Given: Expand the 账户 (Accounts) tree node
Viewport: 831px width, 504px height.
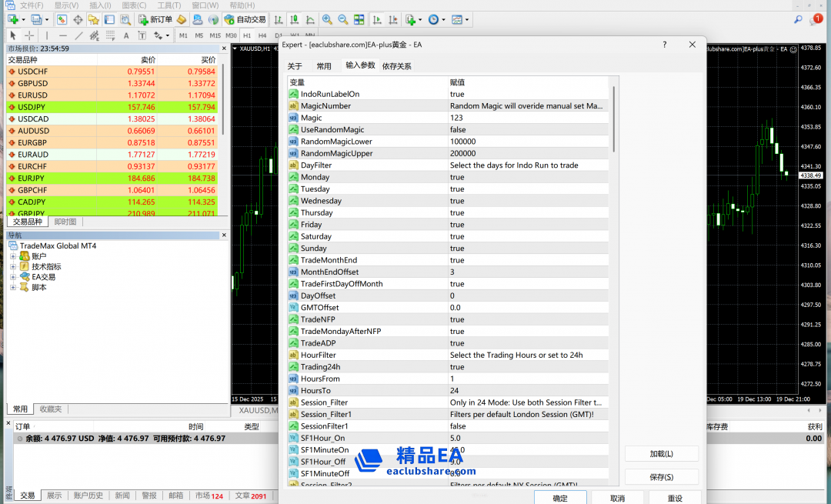Looking at the screenshot, I should tap(13, 256).
